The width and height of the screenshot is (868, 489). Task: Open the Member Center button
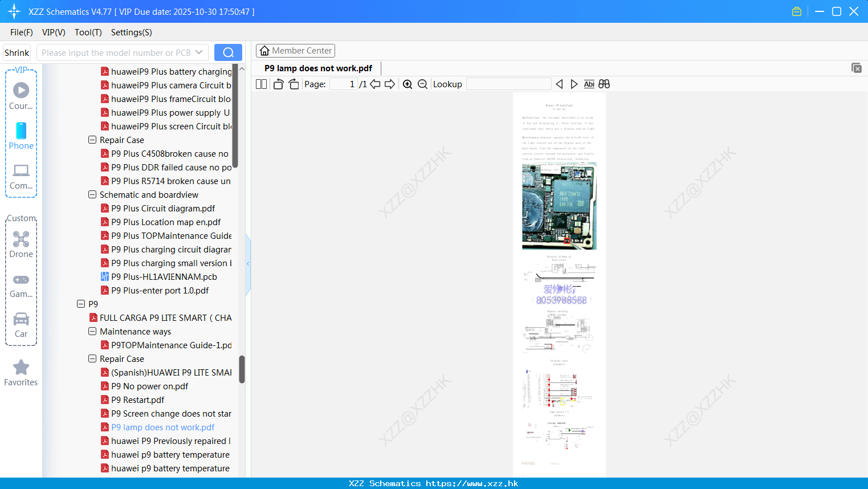click(x=295, y=51)
